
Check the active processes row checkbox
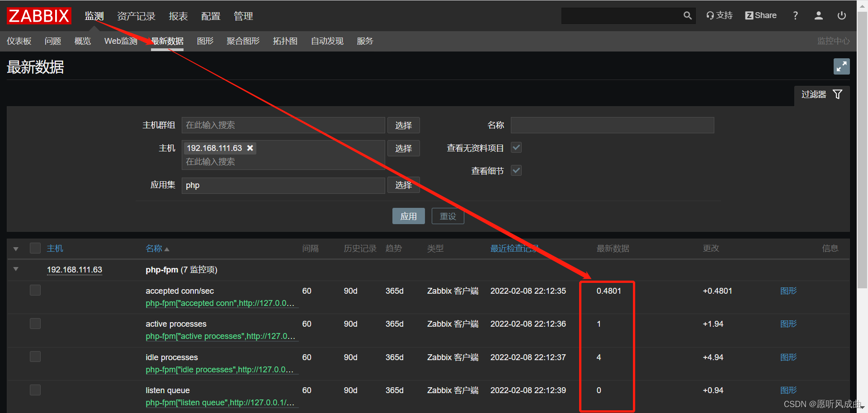tap(35, 324)
